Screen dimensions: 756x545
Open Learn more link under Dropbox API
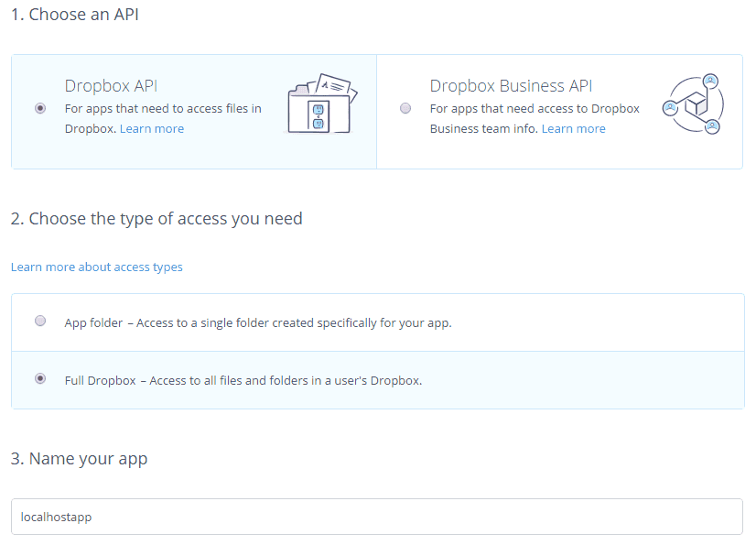pos(152,129)
